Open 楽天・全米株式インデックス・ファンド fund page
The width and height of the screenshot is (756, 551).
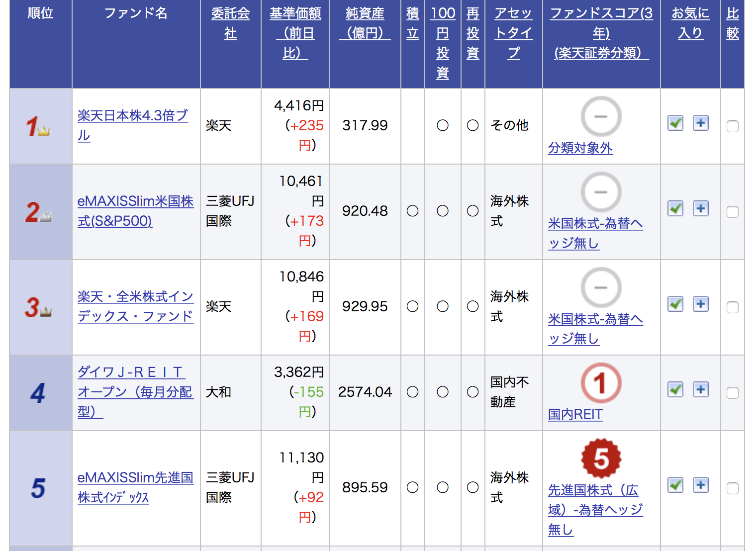[135, 307]
